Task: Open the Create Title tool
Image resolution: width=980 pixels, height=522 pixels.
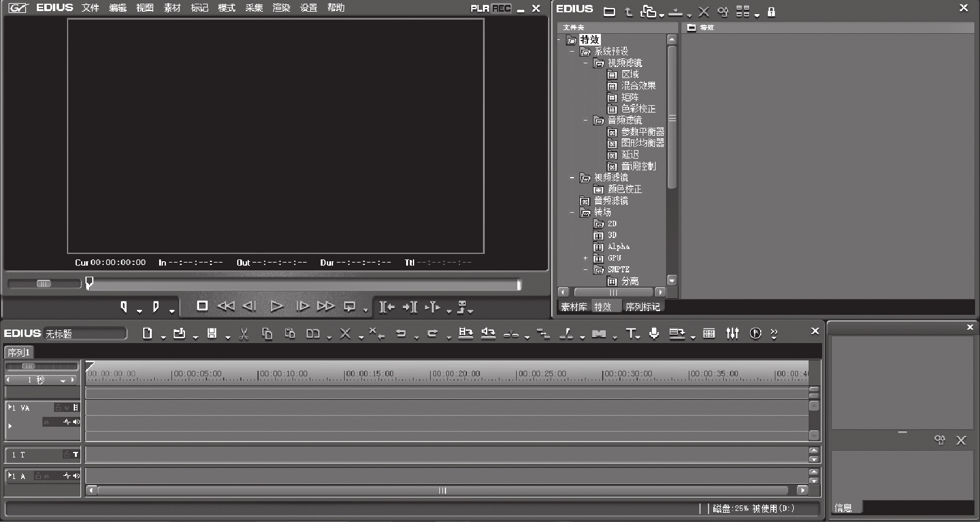Action: point(630,333)
